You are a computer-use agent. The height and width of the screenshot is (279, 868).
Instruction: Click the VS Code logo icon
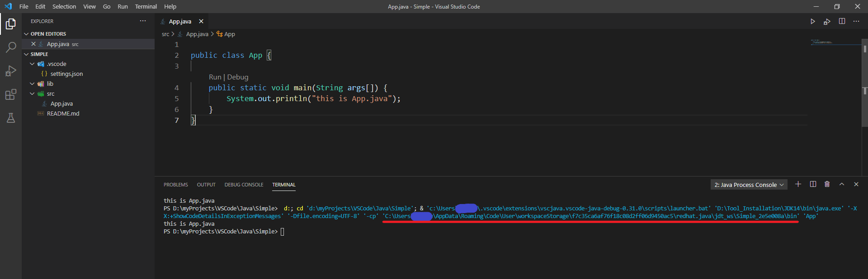[8, 6]
